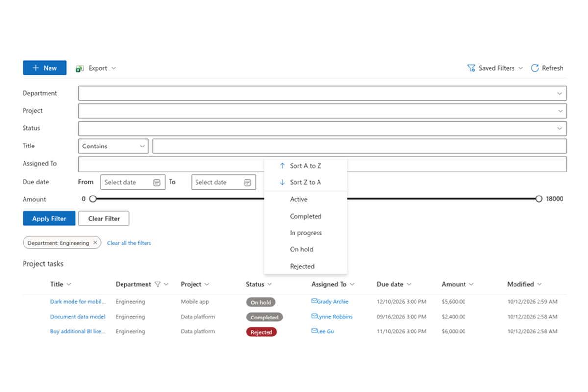Expand the Modified column header chevron
Screen dimensions: 588x392
click(539, 284)
